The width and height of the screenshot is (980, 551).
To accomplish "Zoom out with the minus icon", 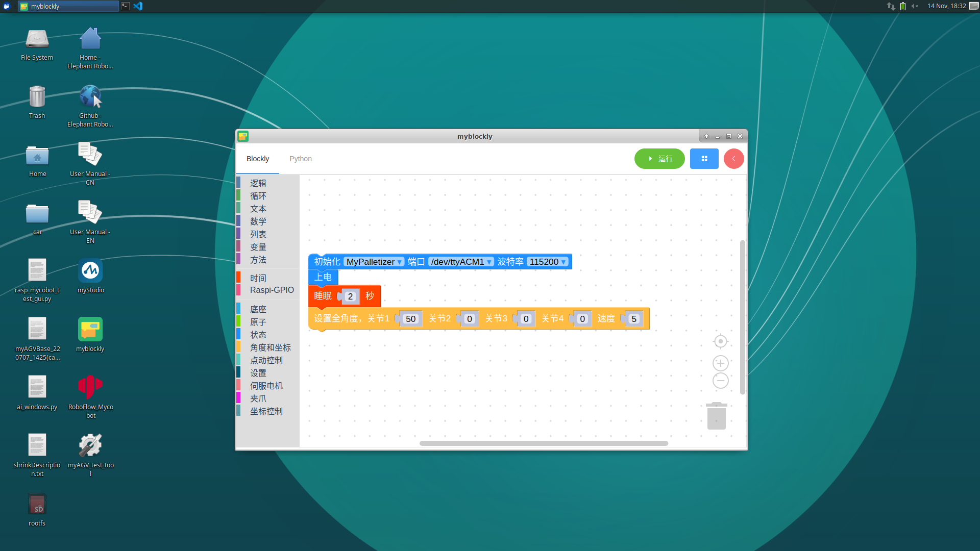I will click(721, 381).
